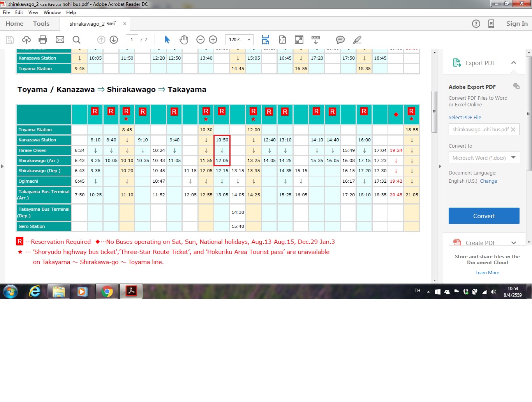Click the fit one full page icon
This screenshot has height=402, width=532.
(x=283, y=40)
